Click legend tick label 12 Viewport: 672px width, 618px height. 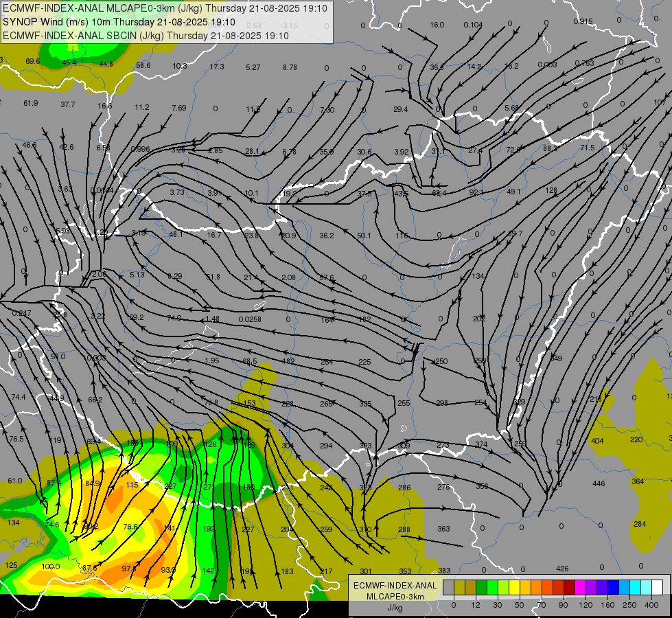point(476,605)
